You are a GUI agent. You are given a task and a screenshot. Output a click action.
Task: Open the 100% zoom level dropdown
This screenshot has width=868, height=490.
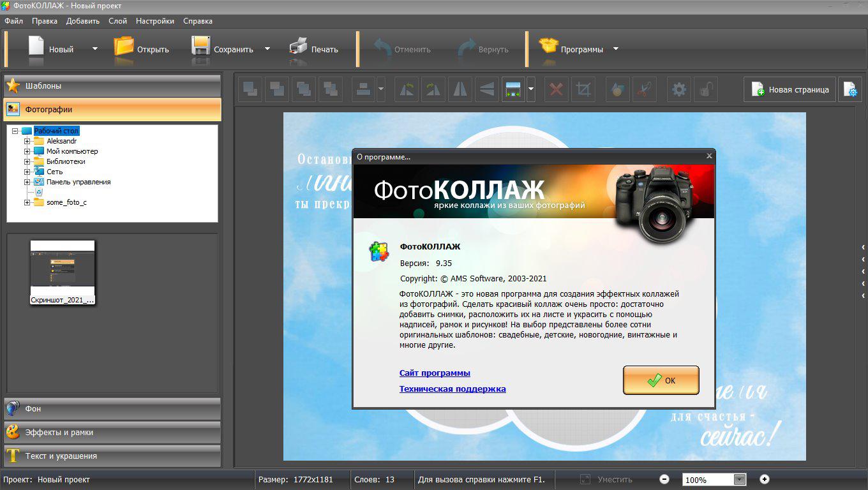click(740, 480)
